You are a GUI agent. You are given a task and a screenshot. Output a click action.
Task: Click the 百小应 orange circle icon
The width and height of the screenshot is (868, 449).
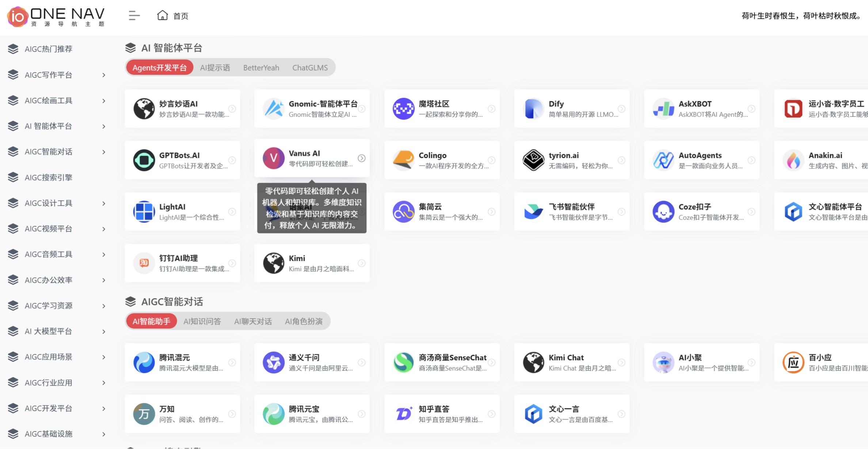coord(793,362)
